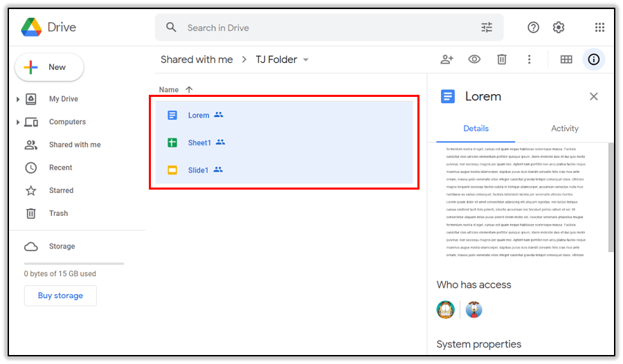Click the New button
The height and width of the screenshot is (364, 623).
point(49,67)
